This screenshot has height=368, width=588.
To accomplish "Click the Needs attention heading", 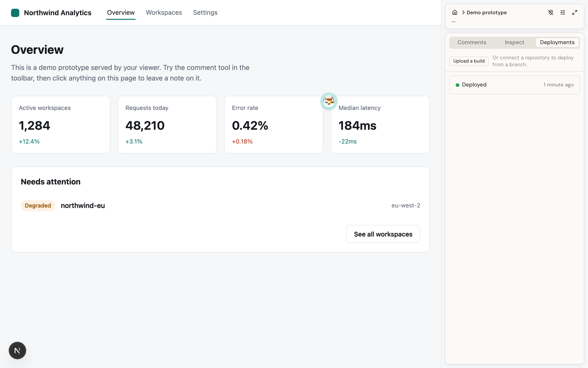I will click(51, 182).
